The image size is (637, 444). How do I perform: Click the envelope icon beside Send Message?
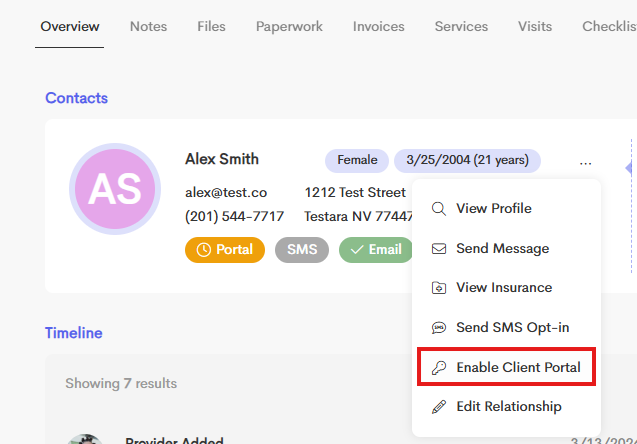point(439,249)
